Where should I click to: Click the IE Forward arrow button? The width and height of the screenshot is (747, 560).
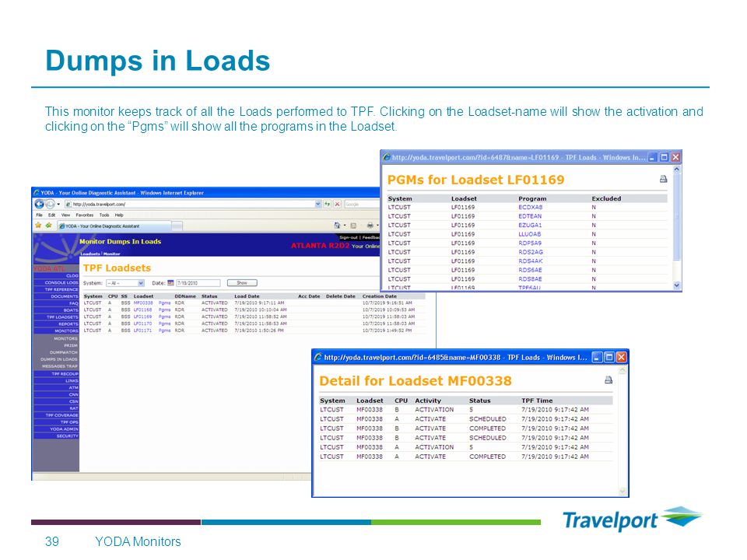click(50, 205)
